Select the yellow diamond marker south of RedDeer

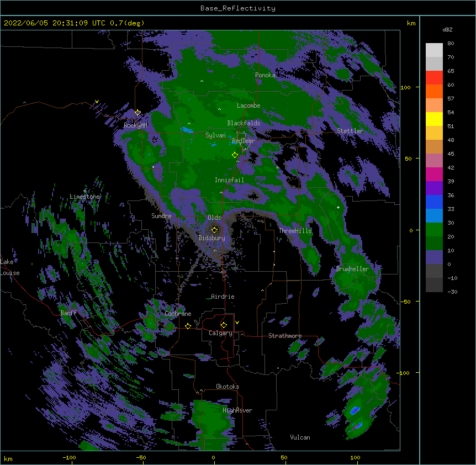(x=235, y=155)
